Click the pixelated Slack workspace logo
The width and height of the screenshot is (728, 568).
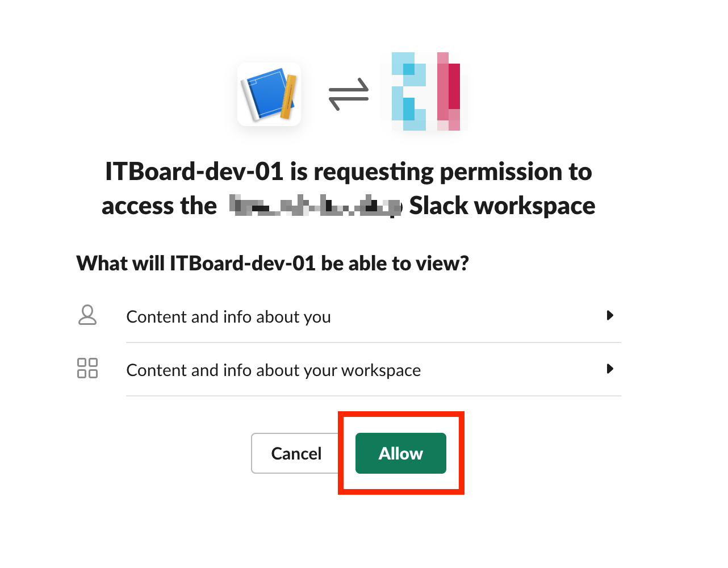coord(429,92)
